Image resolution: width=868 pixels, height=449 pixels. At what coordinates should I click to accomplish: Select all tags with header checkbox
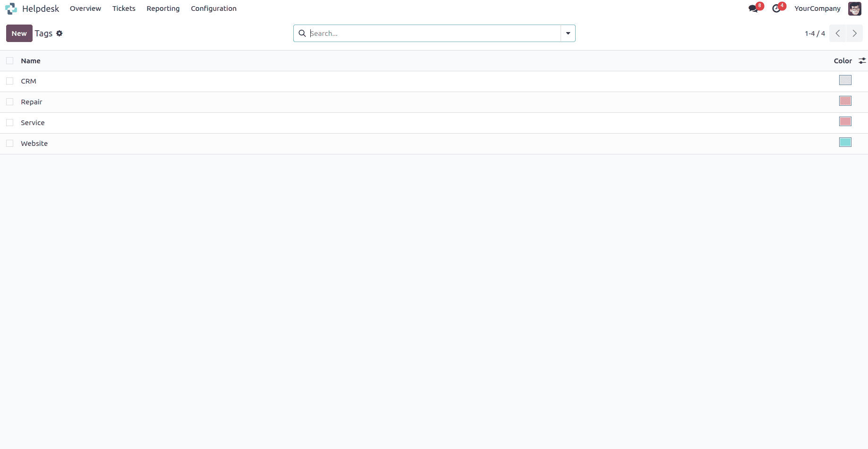[x=10, y=61]
